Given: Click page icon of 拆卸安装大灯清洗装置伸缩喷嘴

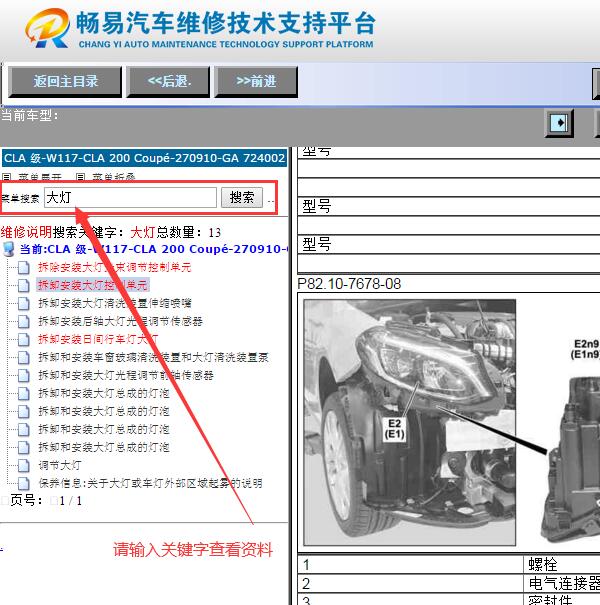Looking at the screenshot, I should [x=24, y=304].
